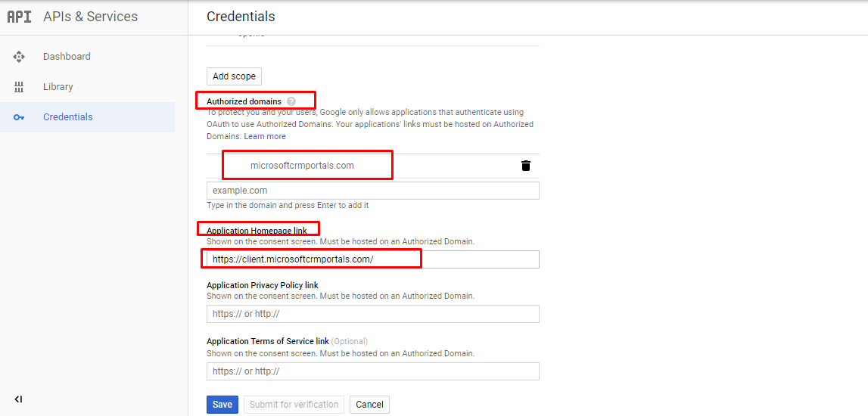Click the Application Homepage link field

(373, 259)
